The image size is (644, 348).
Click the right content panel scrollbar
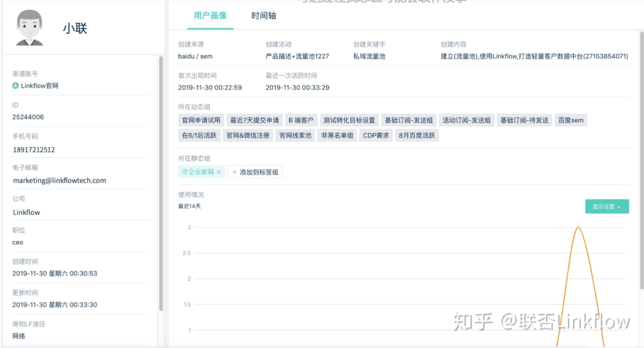pos(642,161)
